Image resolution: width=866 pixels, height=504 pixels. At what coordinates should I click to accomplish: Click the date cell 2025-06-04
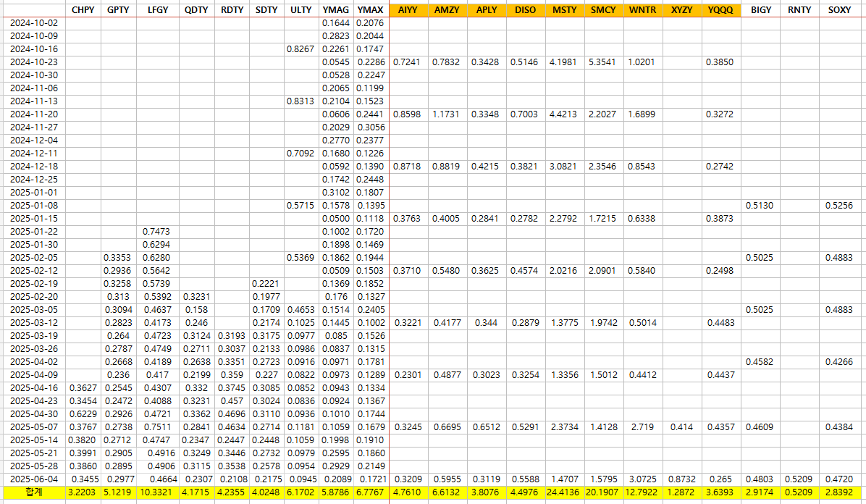click(x=34, y=479)
